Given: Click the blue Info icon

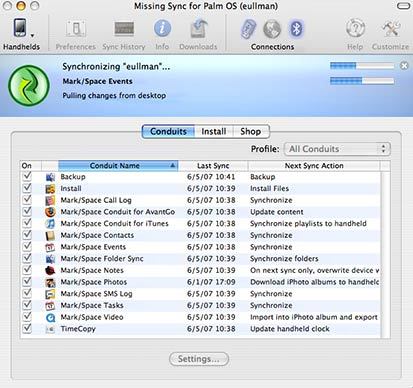Looking at the screenshot, I should tap(162, 29).
